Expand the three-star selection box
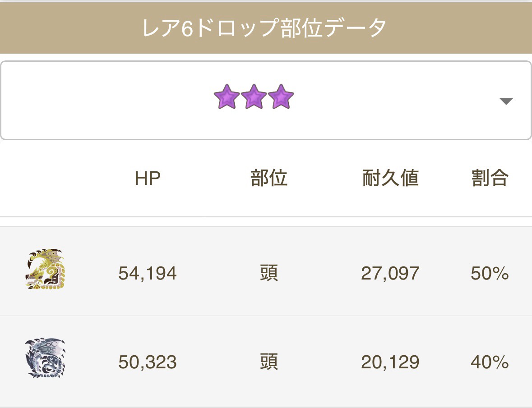Image resolution: width=532 pixels, height=408 pixels. (266, 100)
